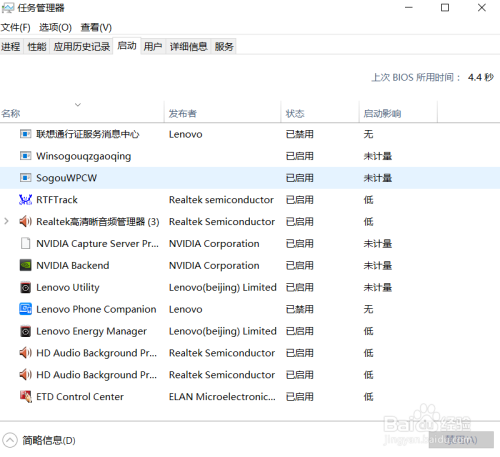The image size is (500, 457).
Task: Close the Task Manager window
Action: pyautogui.click(x=482, y=8)
